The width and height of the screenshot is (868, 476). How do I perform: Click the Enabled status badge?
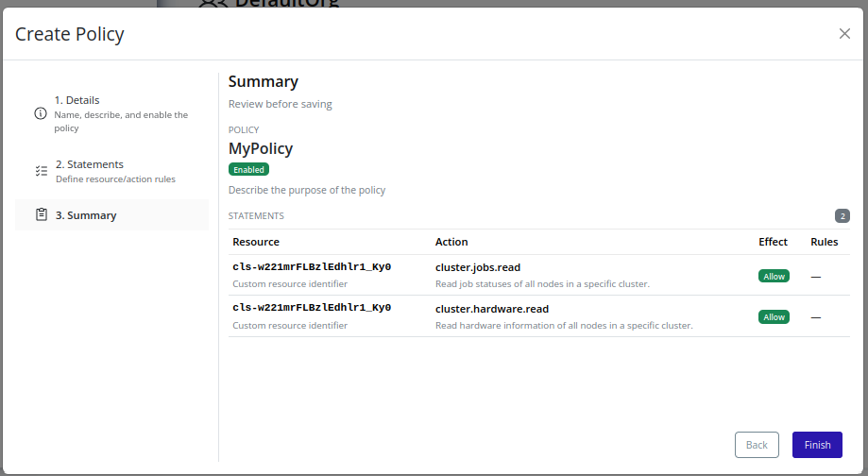[x=248, y=169]
